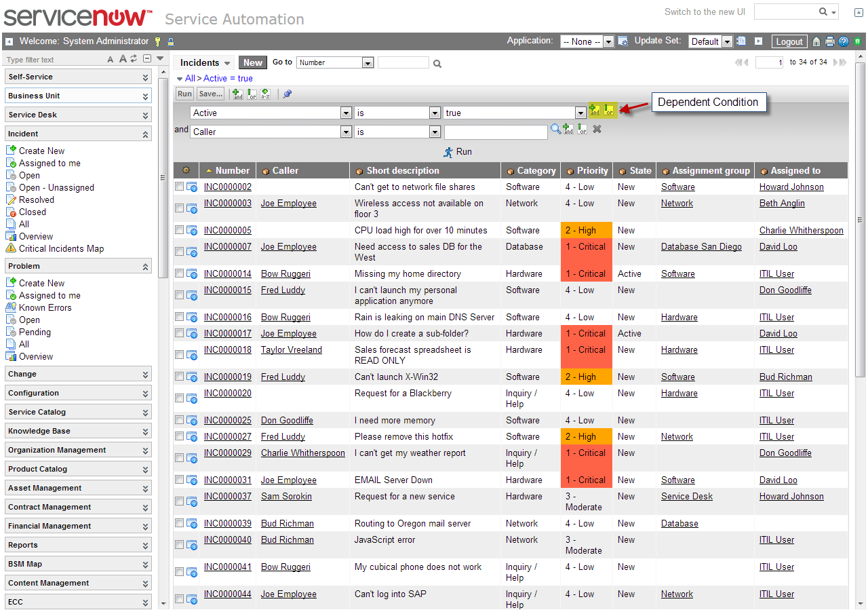Open Incident Create New module
The height and width of the screenshot is (610, 868).
(x=41, y=151)
